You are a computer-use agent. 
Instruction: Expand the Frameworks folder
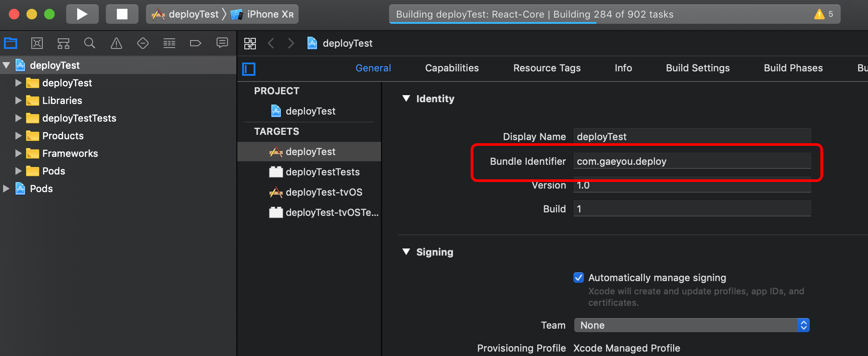click(x=19, y=153)
